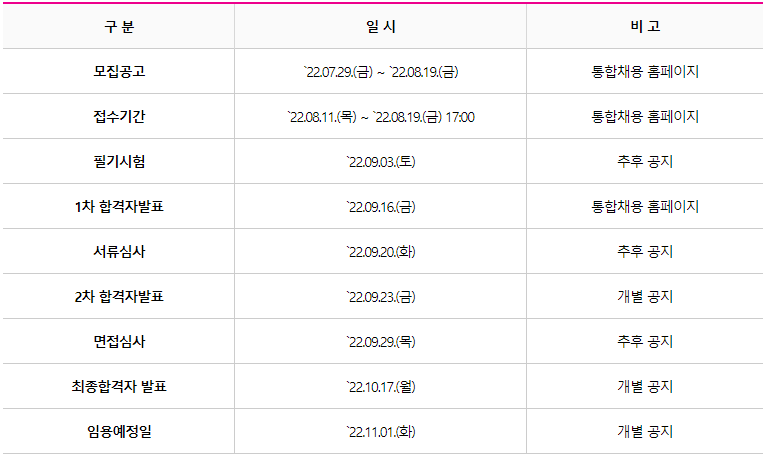This screenshot has height=459, width=771.
Task: Select the 서류심사 row label
Action: pyautogui.click(x=119, y=252)
